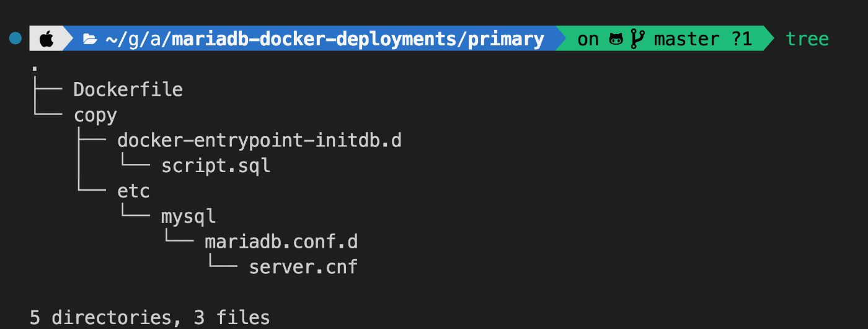Click the mariadb-docker-deployments/primary path segment
868x329 pixels.
[358, 40]
